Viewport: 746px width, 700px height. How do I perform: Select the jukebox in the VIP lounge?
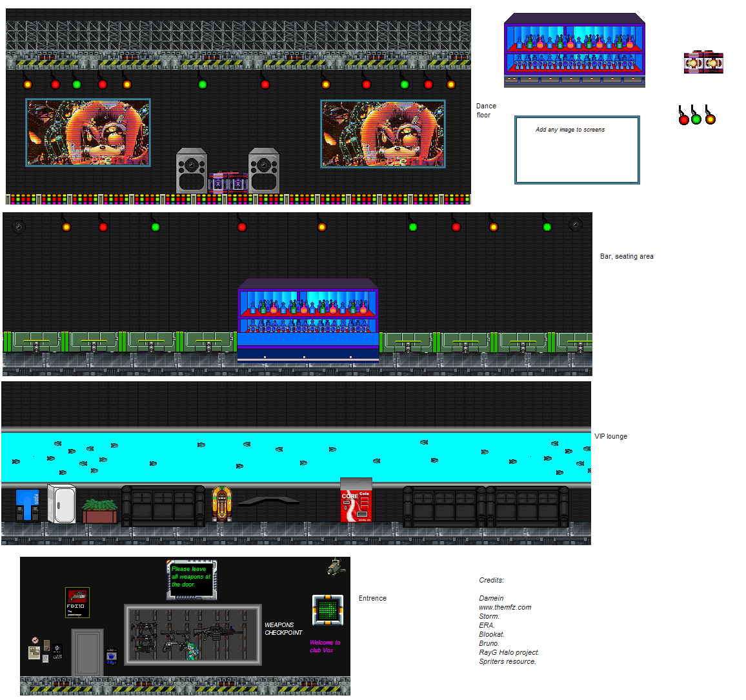point(222,504)
